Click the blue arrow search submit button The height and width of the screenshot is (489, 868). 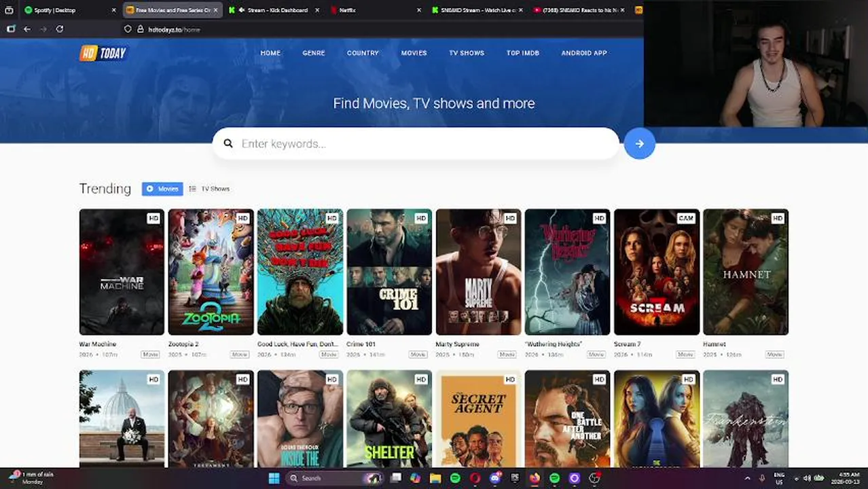click(639, 143)
